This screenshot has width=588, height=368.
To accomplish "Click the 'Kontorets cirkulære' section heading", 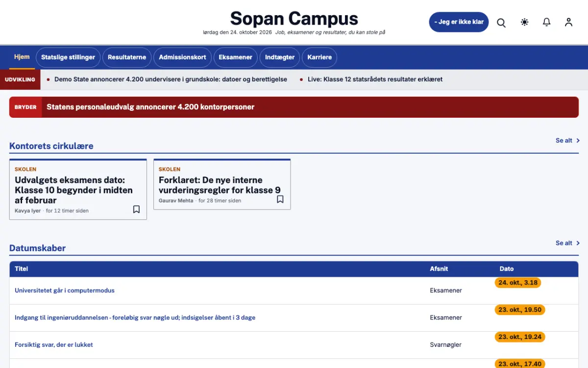I will click(51, 146).
